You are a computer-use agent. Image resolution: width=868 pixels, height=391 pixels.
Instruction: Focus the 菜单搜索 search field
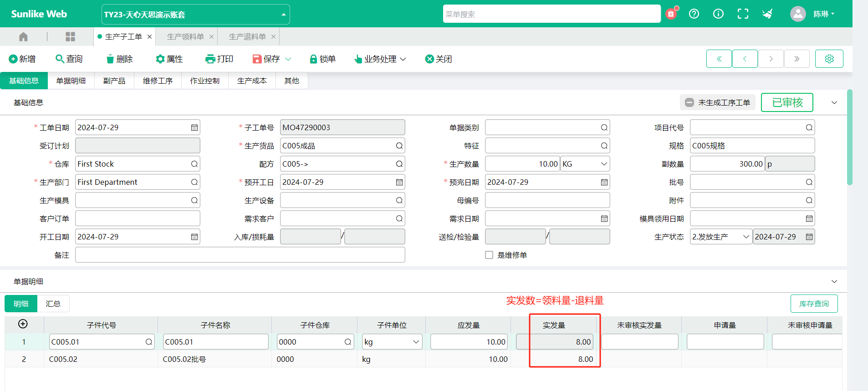pos(551,14)
